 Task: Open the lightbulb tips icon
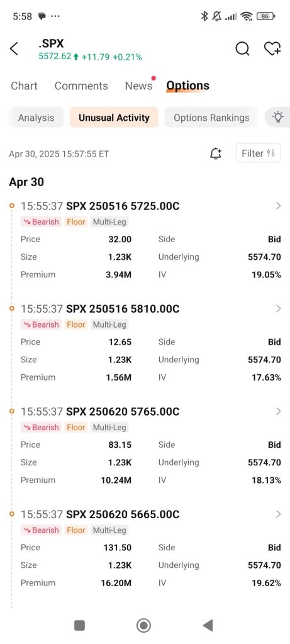point(278,118)
